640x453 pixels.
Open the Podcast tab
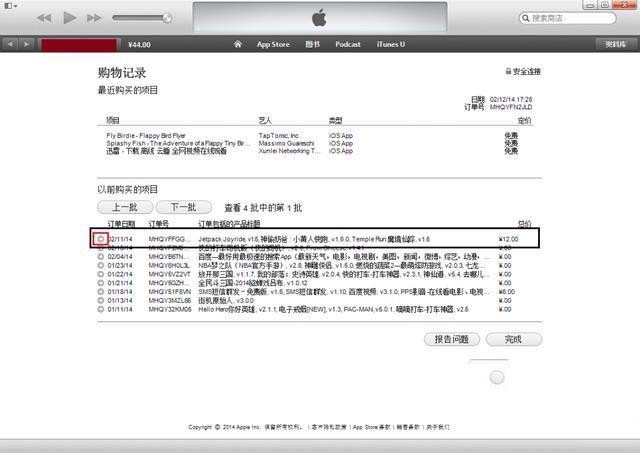[x=348, y=44]
